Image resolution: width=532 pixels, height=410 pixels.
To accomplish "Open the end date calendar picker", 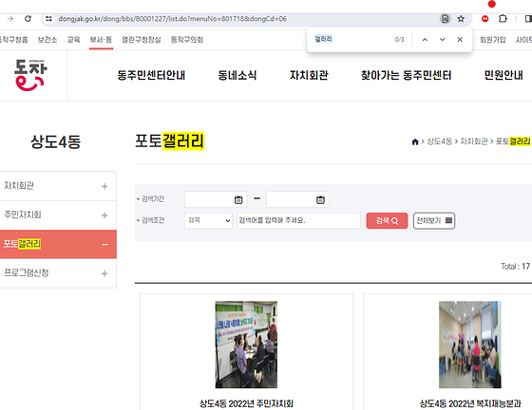I will pyautogui.click(x=320, y=199).
